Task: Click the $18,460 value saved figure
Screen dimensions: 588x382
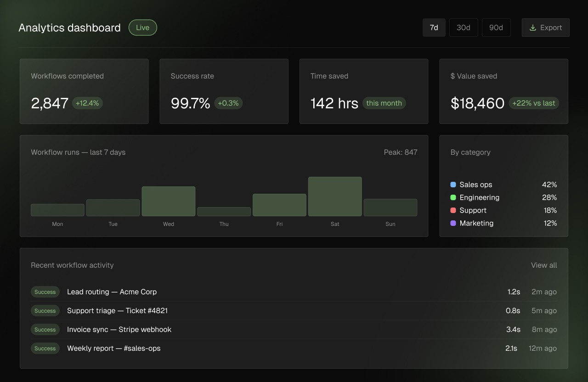Action: pos(477,103)
